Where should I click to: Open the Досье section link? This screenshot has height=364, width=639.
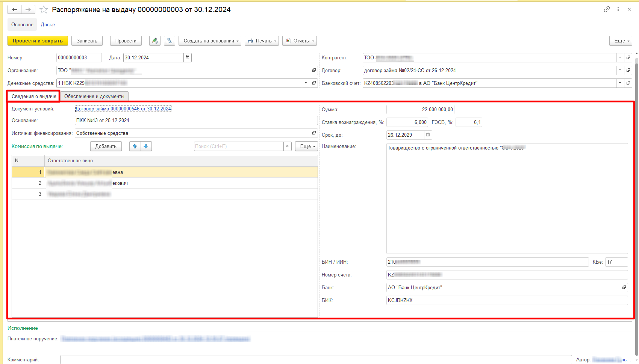pyautogui.click(x=48, y=25)
